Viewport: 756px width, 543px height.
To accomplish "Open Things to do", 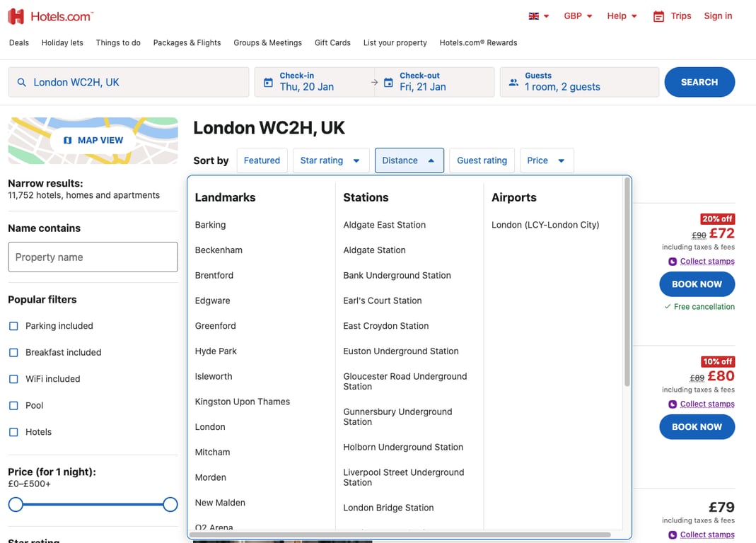I will 118,43.
